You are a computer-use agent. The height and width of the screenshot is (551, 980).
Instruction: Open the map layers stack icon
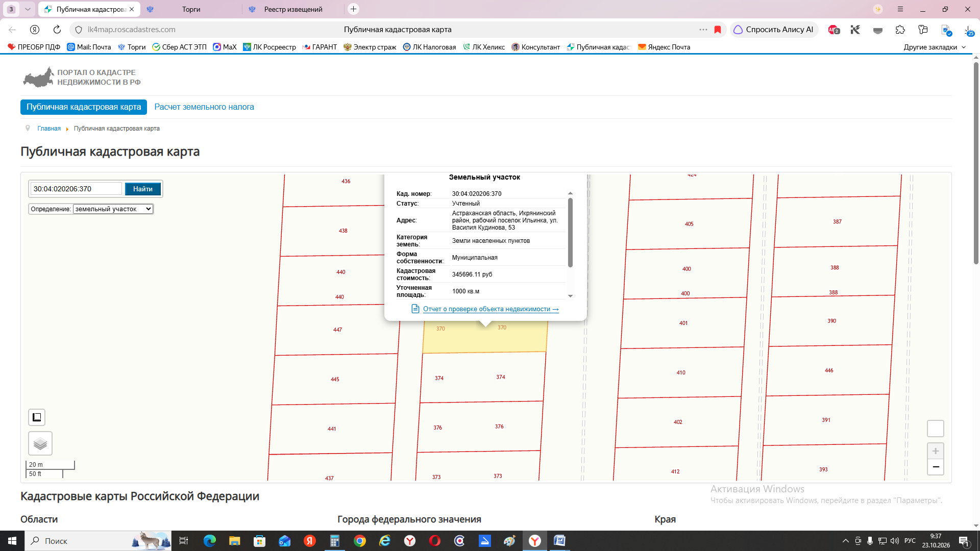tap(40, 443)
